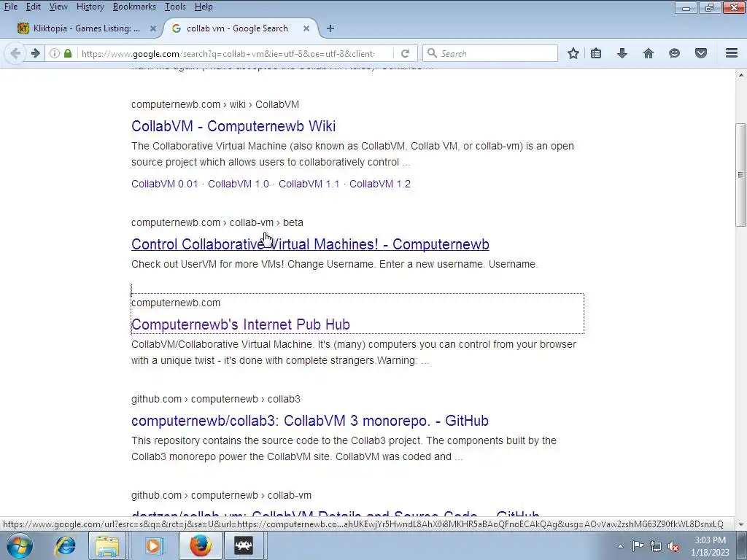Launch Internet Explorer from the taskbar

(x=65, y=545)
